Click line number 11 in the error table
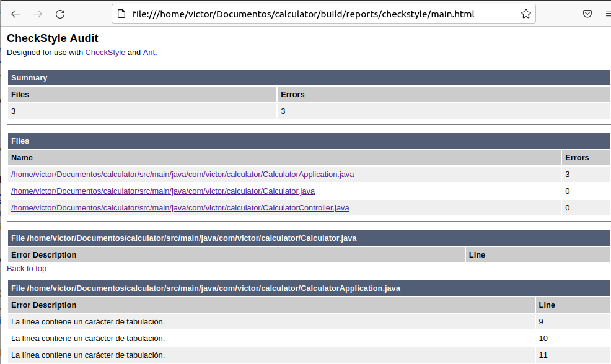Image resolution: width=611 pixels, height=364 pixels. (543, 355)
